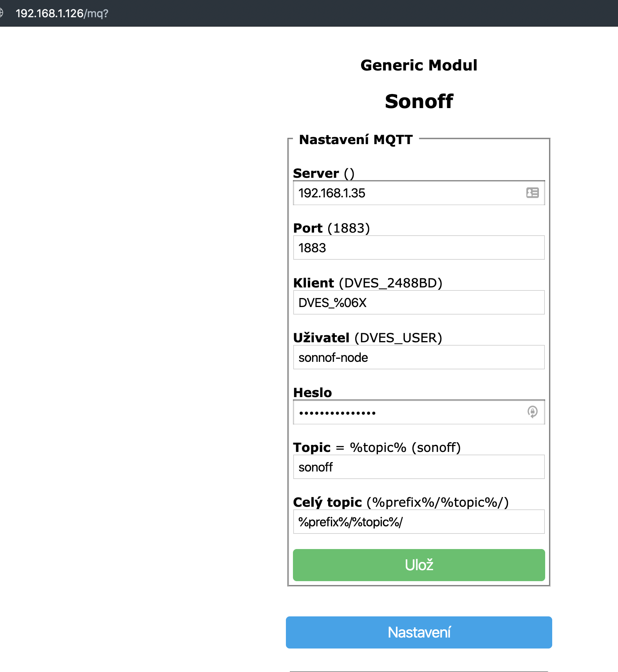The image size is (618, 672).
Task: Click the Generic Modul heading
Action: (x=419, y=65)
